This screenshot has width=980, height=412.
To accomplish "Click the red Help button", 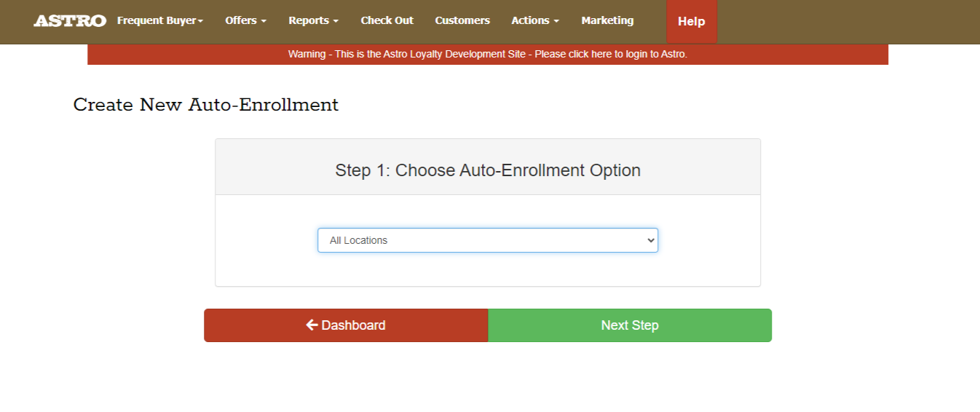I will tap(691, 22).
